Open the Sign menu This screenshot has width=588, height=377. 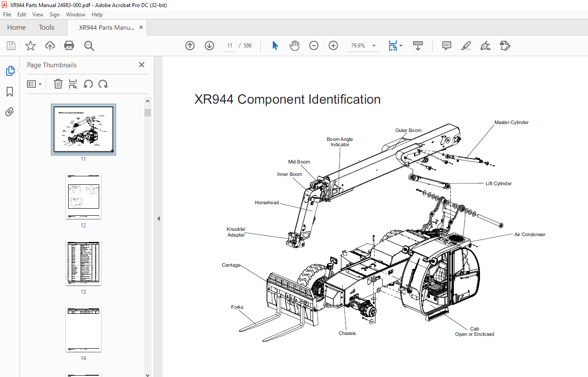coord(54,15)
